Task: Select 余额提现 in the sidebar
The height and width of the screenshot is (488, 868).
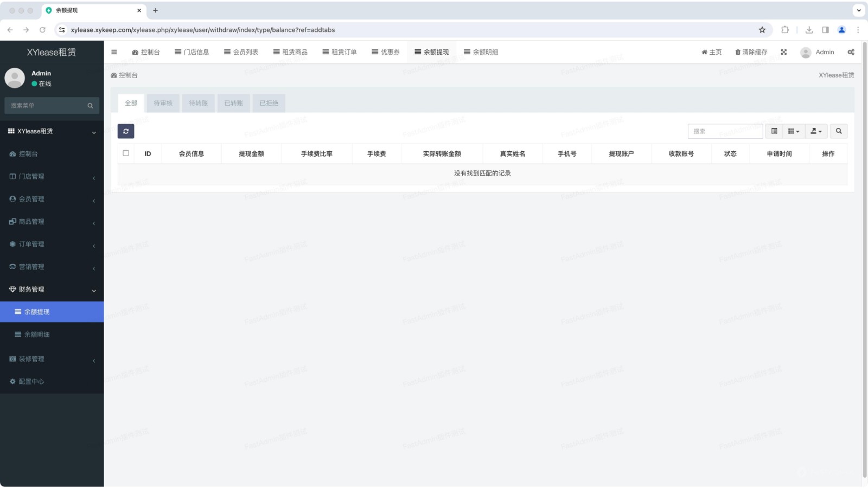Action: (52, 312)
